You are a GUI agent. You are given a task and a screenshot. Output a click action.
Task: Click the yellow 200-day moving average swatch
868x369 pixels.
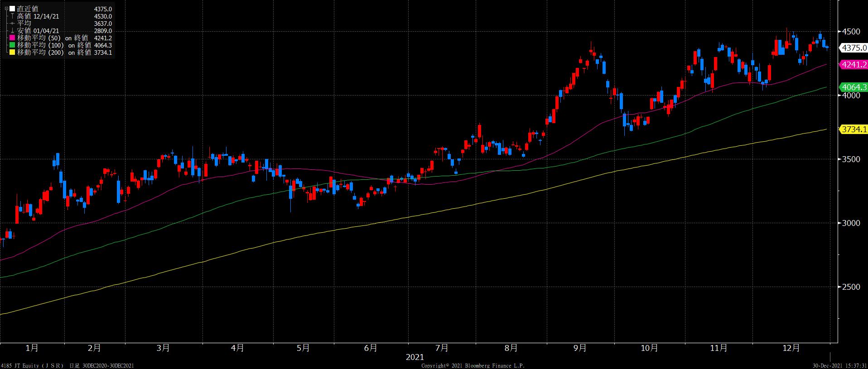click(12, 53)
